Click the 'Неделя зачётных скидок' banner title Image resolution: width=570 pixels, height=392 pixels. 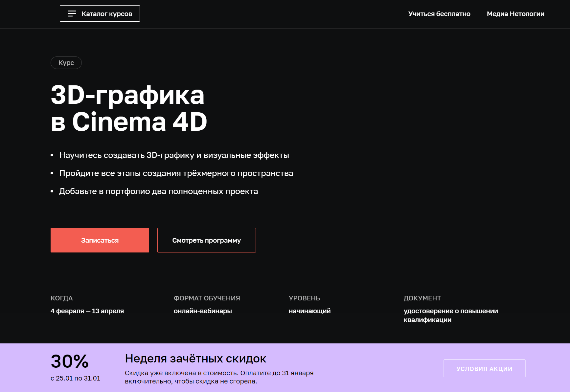click(195, 359)
